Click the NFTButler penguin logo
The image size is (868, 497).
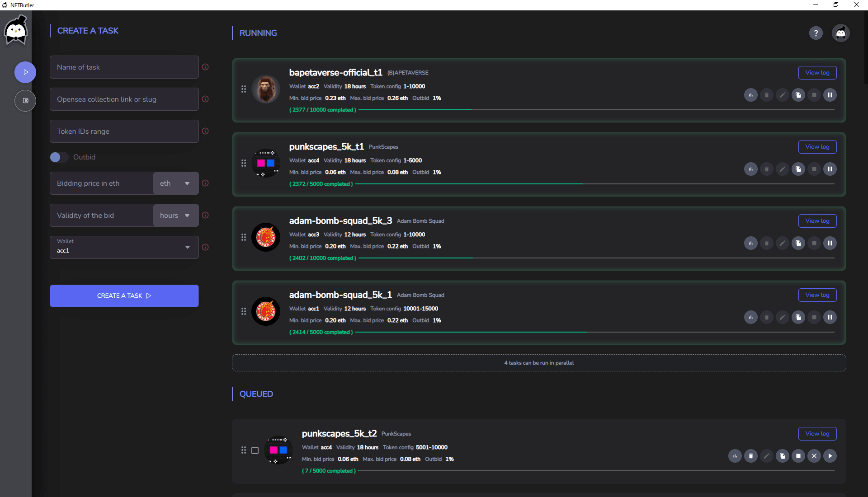tap(16, 30)
